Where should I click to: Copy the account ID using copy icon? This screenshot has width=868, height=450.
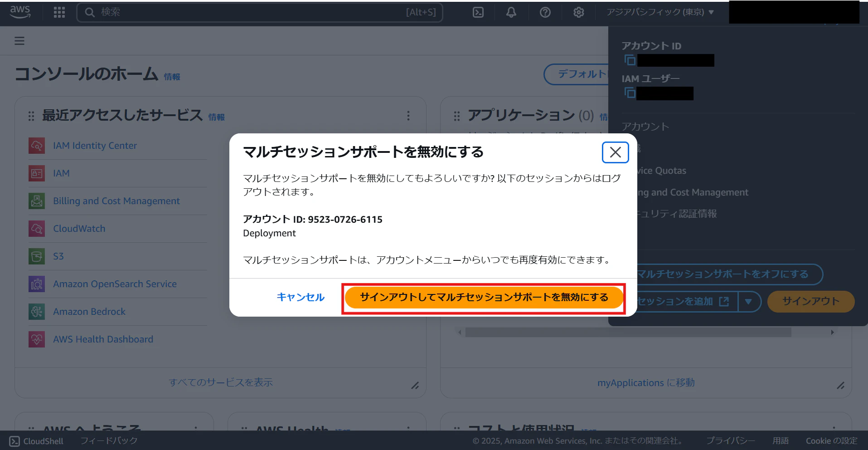pos(630,60)
